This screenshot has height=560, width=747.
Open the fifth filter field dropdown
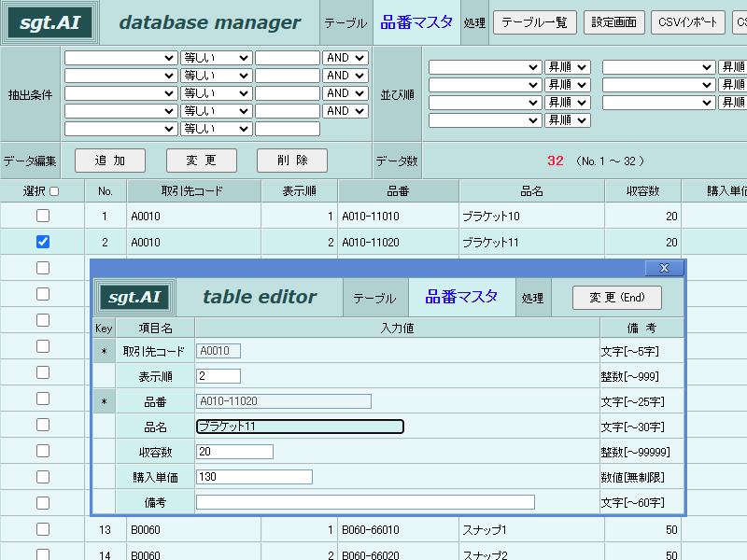coord(120,129)
